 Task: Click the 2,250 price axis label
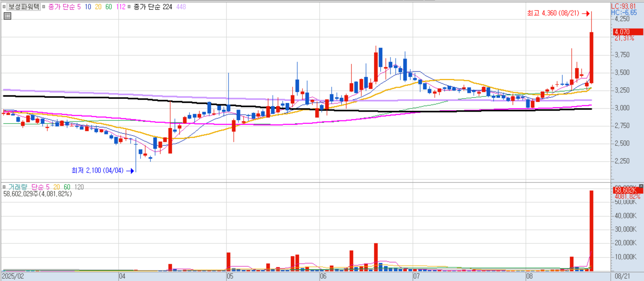tap(622, 161)
